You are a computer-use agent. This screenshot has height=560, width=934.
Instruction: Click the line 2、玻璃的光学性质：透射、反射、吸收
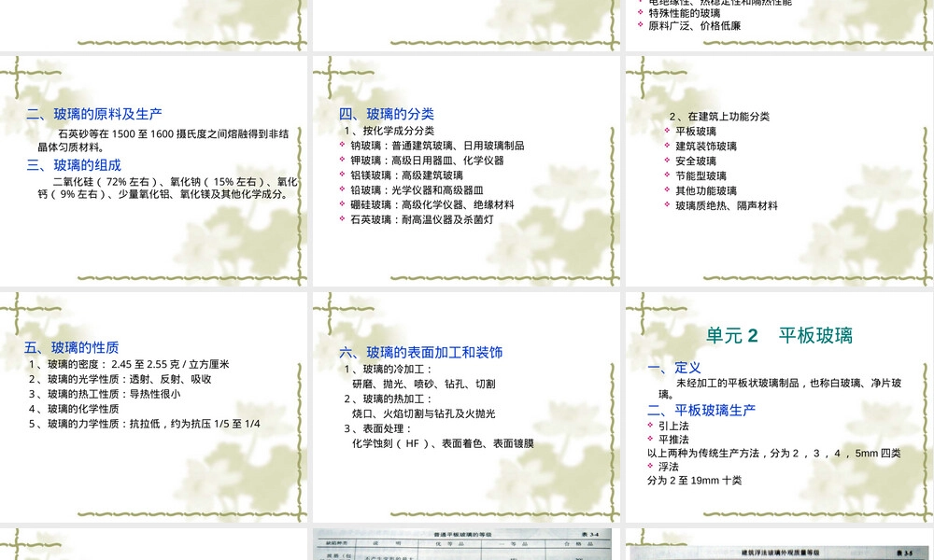[120, 379]
